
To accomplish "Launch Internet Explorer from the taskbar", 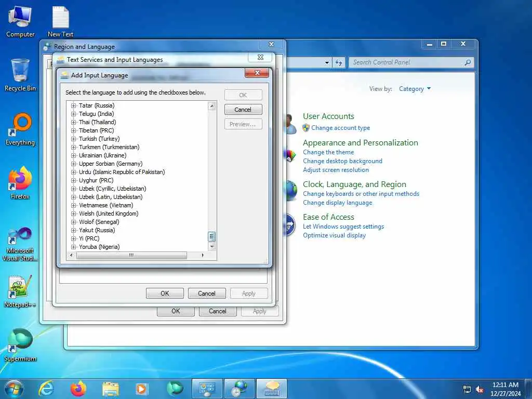I will pos(46,389).
